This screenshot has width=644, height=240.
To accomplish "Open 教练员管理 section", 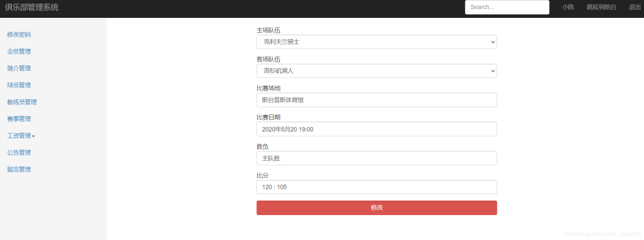I will click(x=22, y=102).
